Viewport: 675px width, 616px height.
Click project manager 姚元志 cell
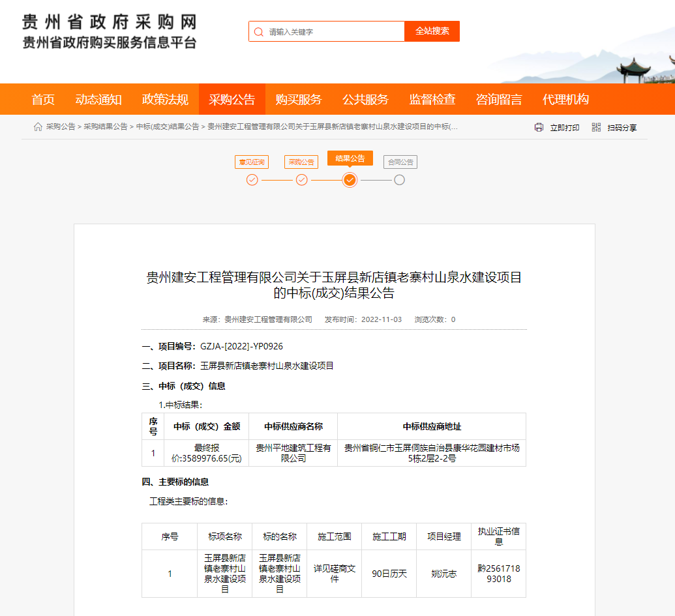point(444,574)
